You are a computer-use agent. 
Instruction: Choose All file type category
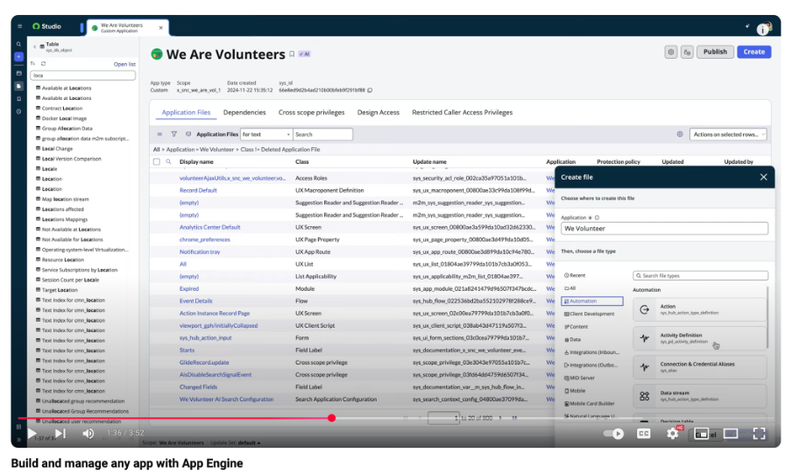pyautogui.click(x=570, y=288)
